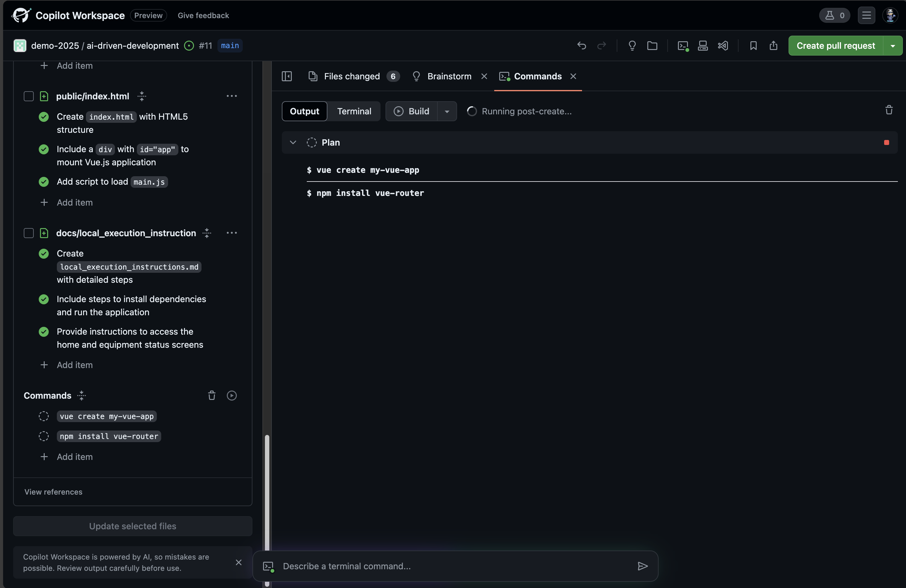906x588 pixels.
Task: Toggle the Include a div with id app step
Action: point(44,149)
